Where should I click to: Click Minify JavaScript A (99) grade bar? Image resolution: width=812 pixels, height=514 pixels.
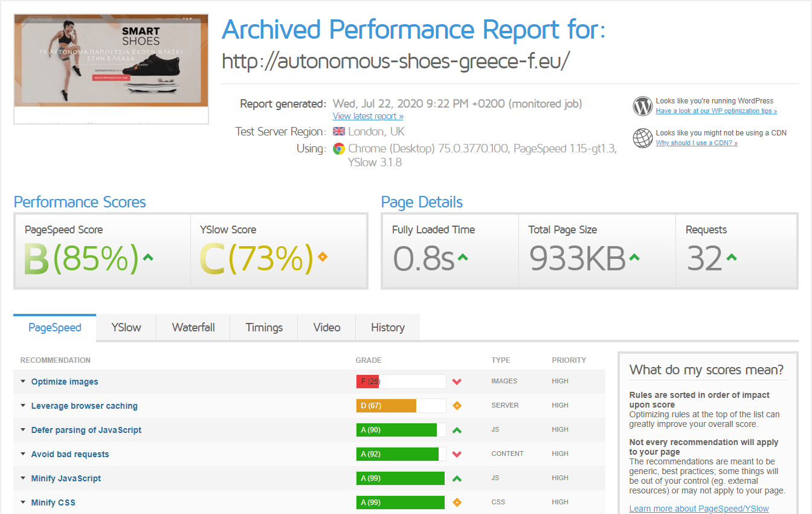pyautogui.click(x=401, y=478)
